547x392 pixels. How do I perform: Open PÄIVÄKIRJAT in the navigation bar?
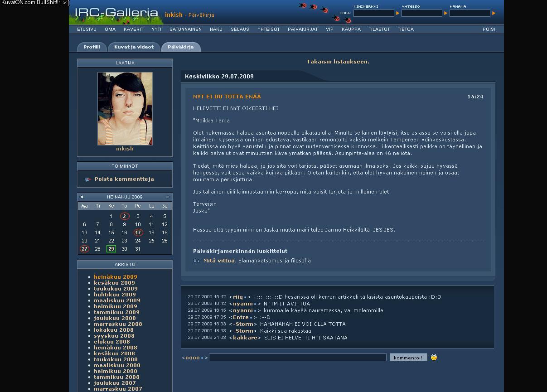coord(303,29)
